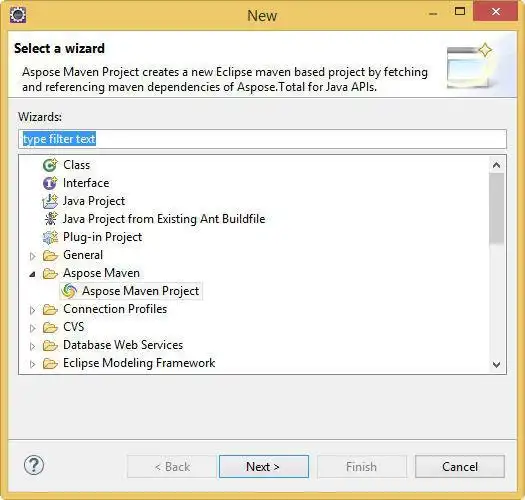Select Java Project from Existing Ant Buildfile

pyautogui.click(x=164, y=219)
